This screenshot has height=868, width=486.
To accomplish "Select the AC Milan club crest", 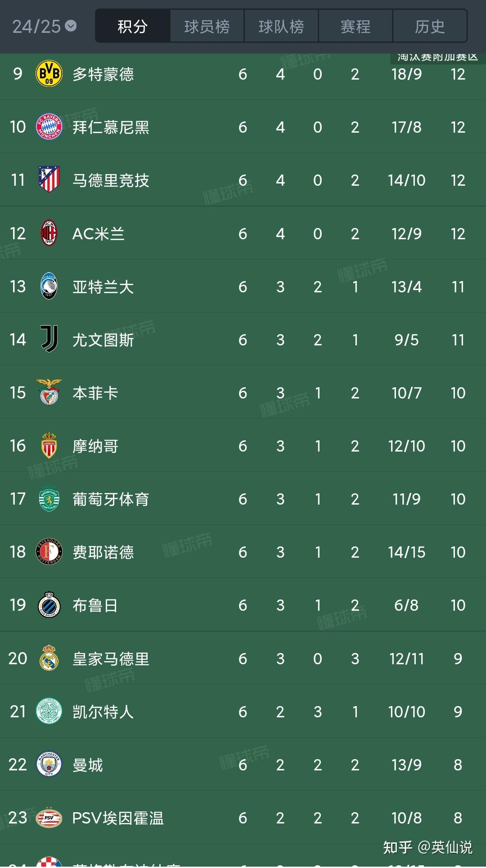I will click(49, 233).
